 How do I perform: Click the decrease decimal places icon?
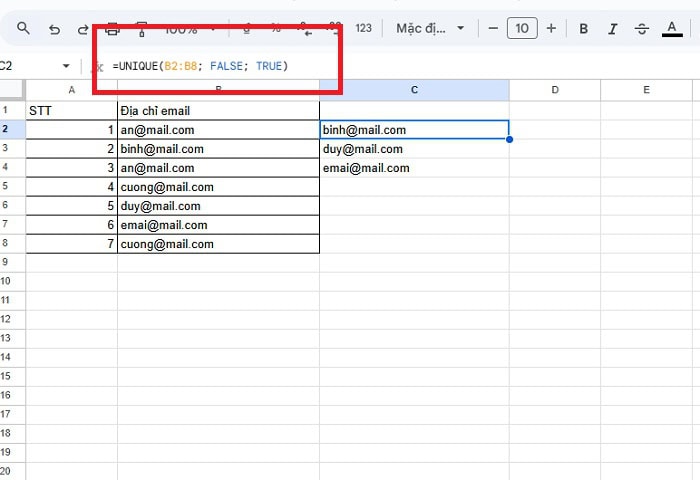[305, 29]
